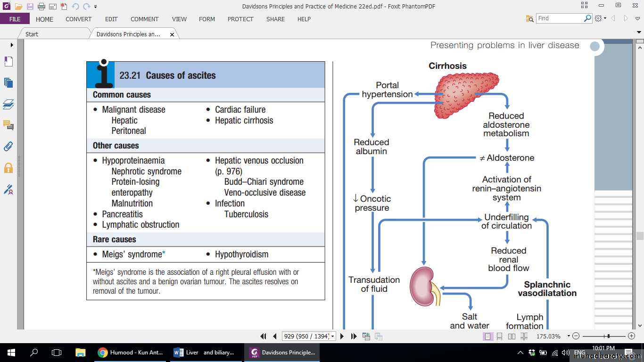Switch to continuous page view mode
The image size is (644, 362).
(x=500, y=337)
